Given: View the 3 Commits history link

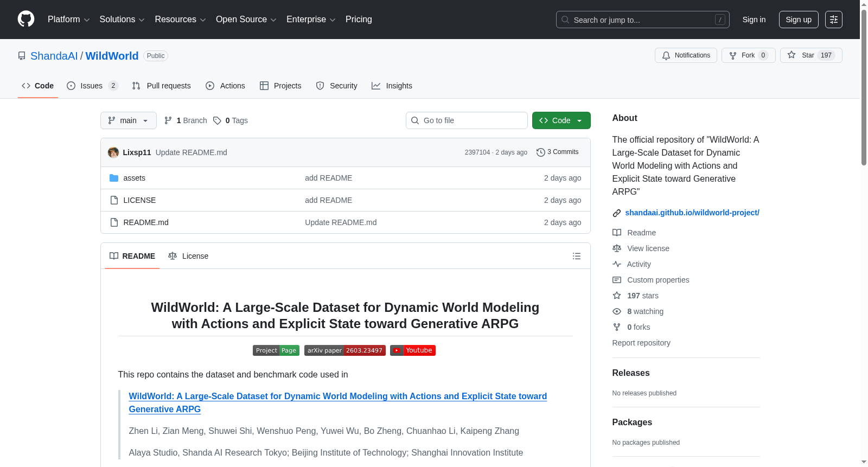Looking at the screenshot, I should [x=558, y=152].
